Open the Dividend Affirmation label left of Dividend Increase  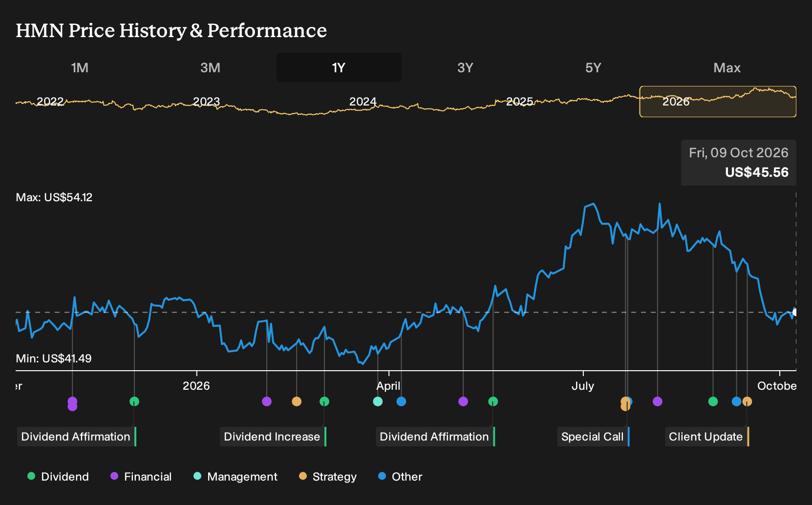tap(76, 437)
